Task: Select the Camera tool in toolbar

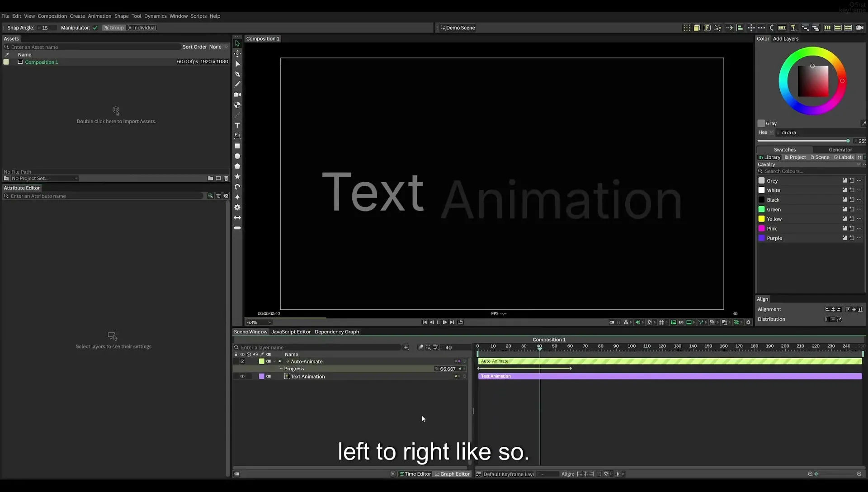Action: point(237,95)
